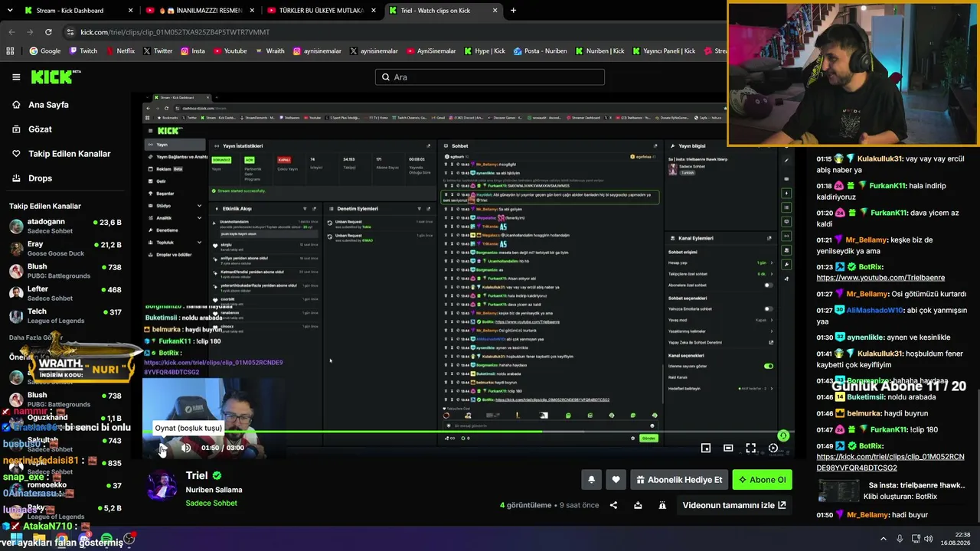
Task: Open the apps grid in the bookmarks bar
Action: click(x=10, y=51)
